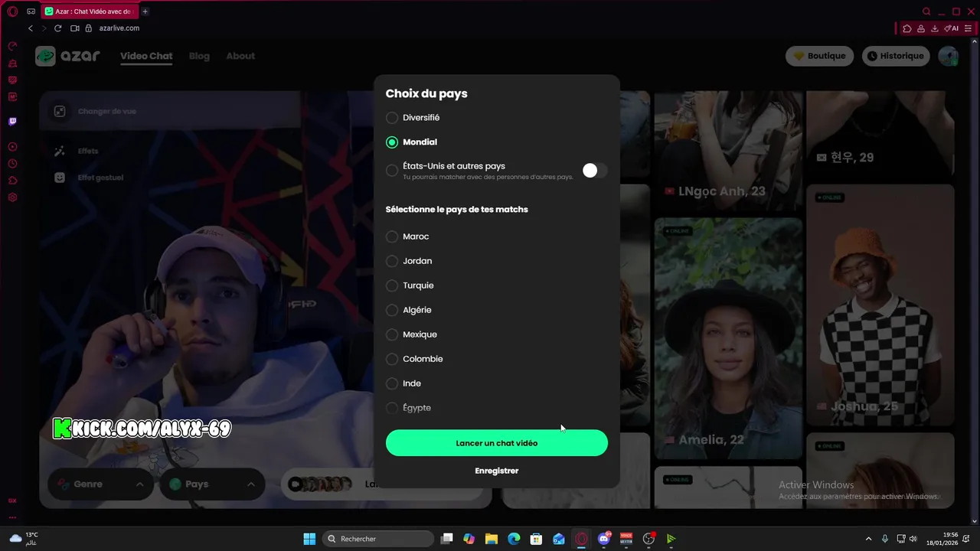Choose Maroc as match country
This screenshot has height=551, width=980.
pos(392,236)
